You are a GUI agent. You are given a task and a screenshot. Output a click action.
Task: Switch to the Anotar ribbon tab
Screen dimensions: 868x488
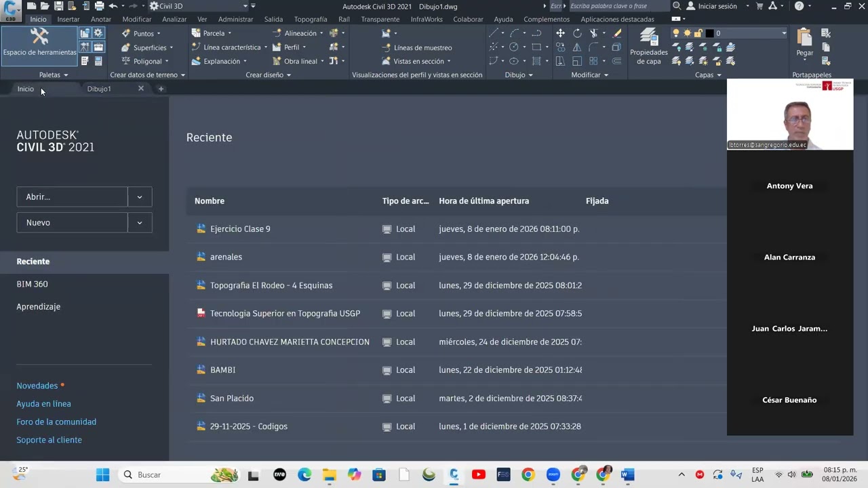tap(101, 19)
